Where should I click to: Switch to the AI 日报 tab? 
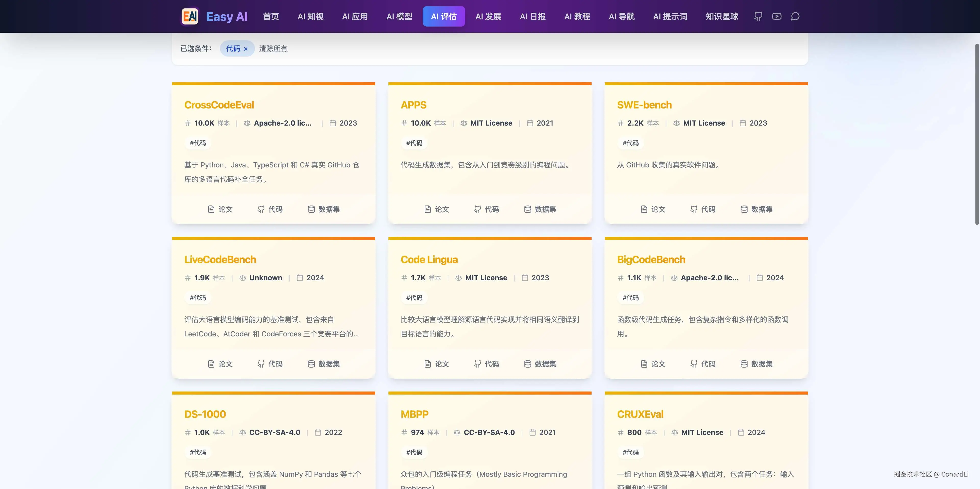[x=532, y=16]
